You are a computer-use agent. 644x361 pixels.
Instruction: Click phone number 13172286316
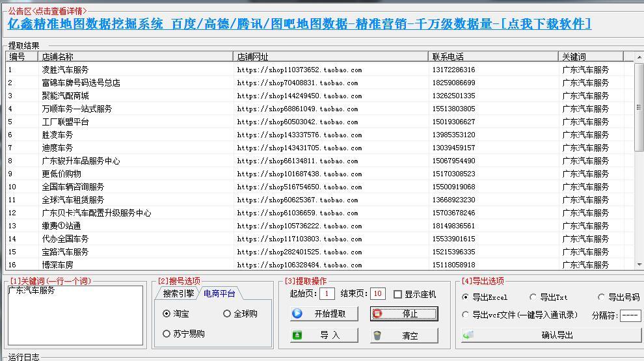453,70
